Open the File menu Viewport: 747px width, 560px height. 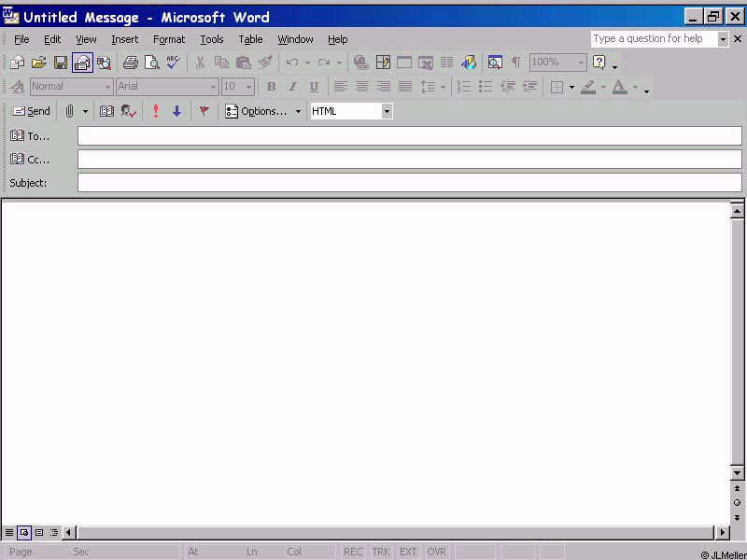(x=21, y=39)
